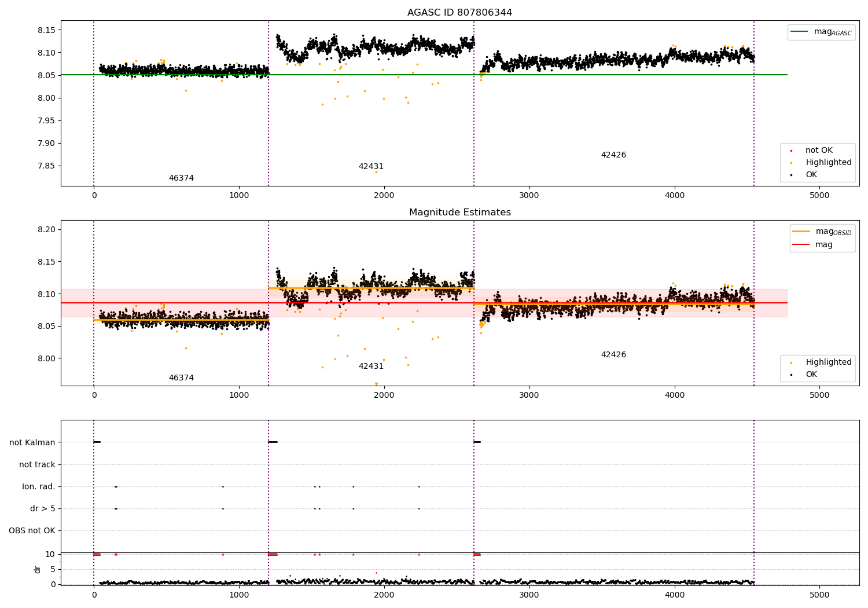Click x-tick 5000 under the top plot

coord(819,196)
